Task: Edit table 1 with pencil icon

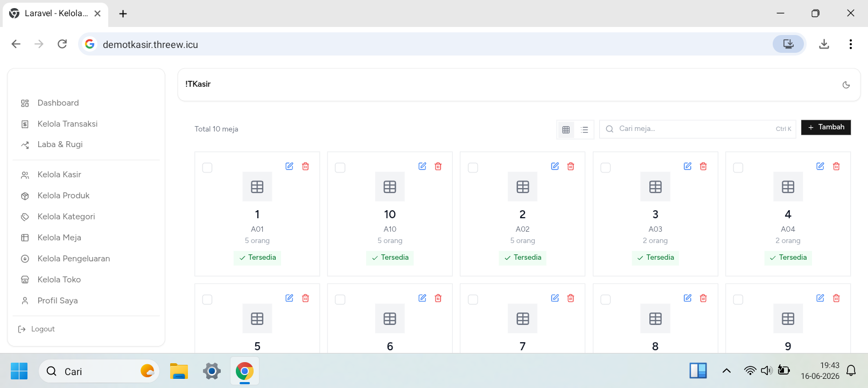Action: 289,167
